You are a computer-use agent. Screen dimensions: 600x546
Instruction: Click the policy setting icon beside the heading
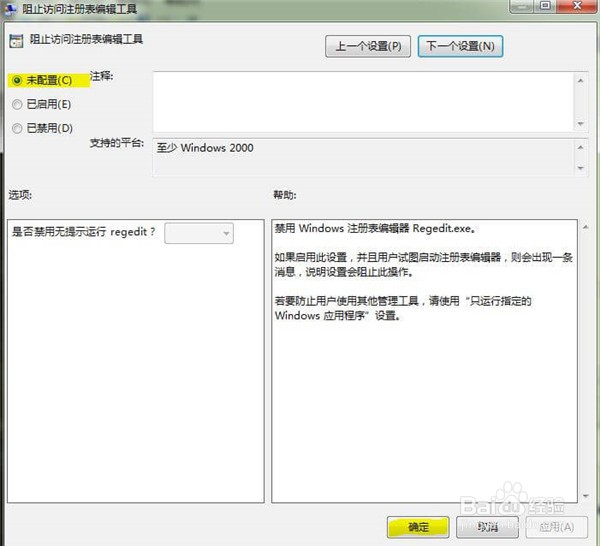[x=16, y=41]
